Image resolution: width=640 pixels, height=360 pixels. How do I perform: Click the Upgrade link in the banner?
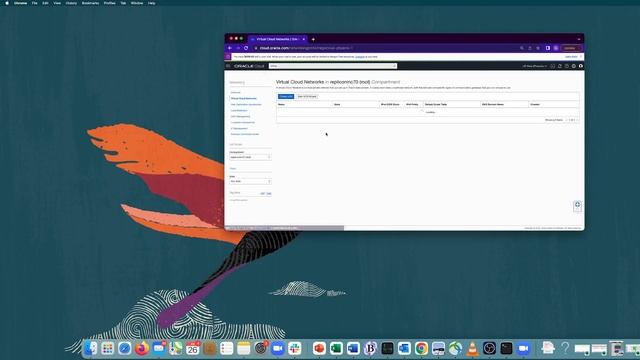360,57
